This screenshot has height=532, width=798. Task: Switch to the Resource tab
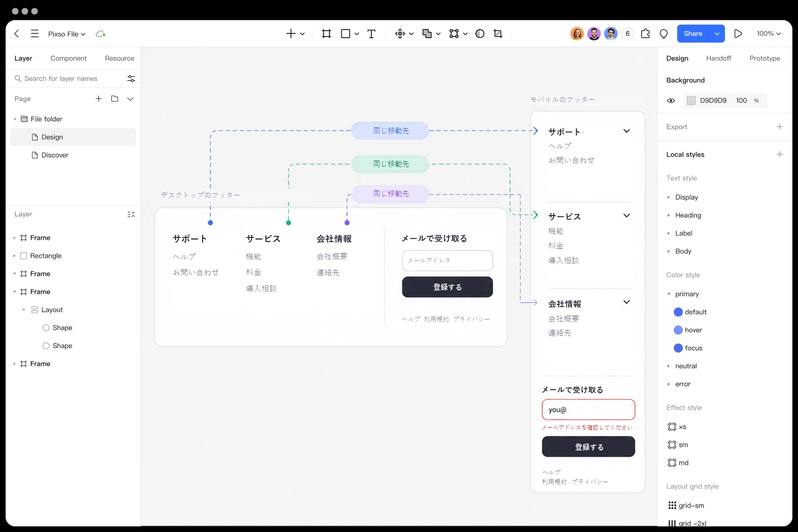pos(119,58)
